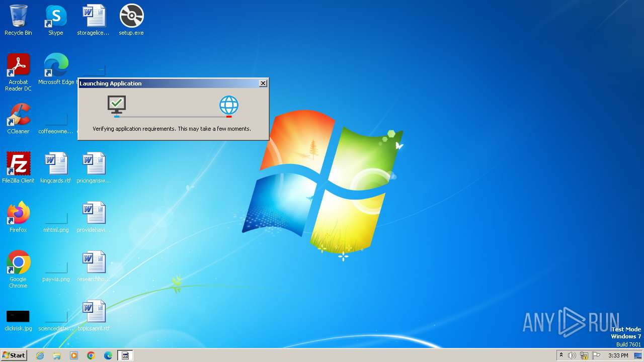Image resolution: width=644 pixels, height=362 pixels.
Task: Select the Skype desktop shortcut
Action: click(x=56, y=20)
